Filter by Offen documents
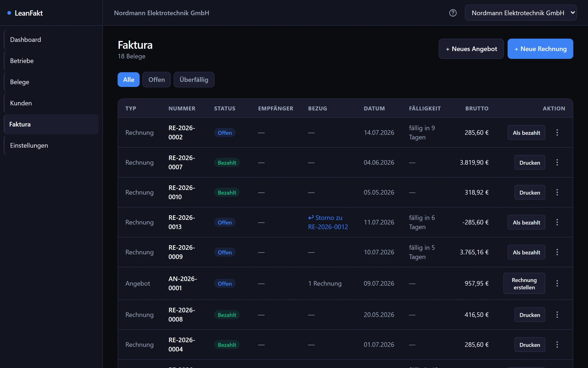Image resolution: width=588 pixels, height=368 pixels. [156, 80]
